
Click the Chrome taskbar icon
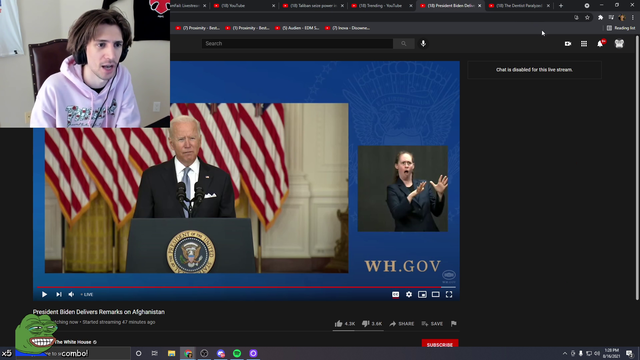pyautogui.click(x=188, y=353)
